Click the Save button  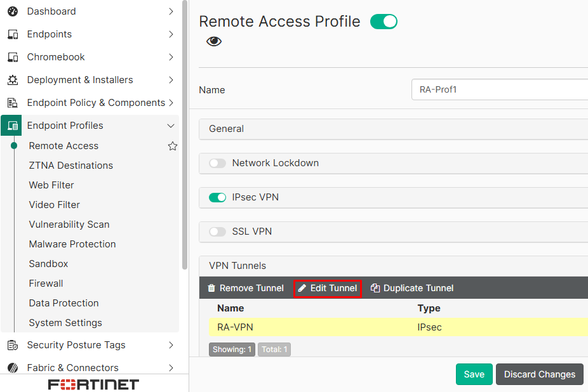tap(474, 374)
